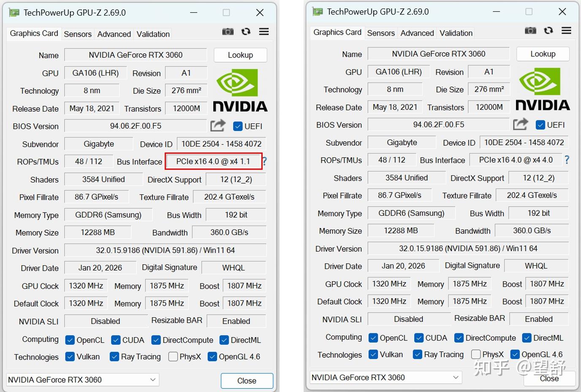
Task: Click Close button in right window
Action: [x=549, y=378]
